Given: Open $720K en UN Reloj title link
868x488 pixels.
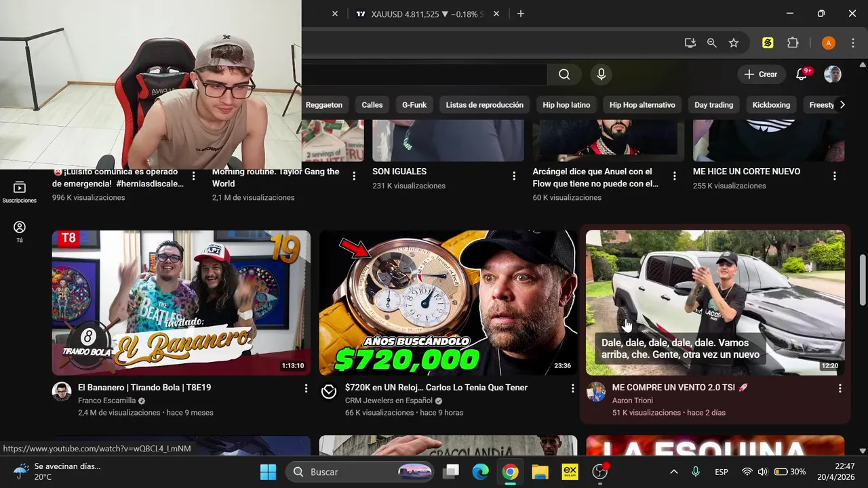Looking at the screenshot, I should [x=436, y=388].
